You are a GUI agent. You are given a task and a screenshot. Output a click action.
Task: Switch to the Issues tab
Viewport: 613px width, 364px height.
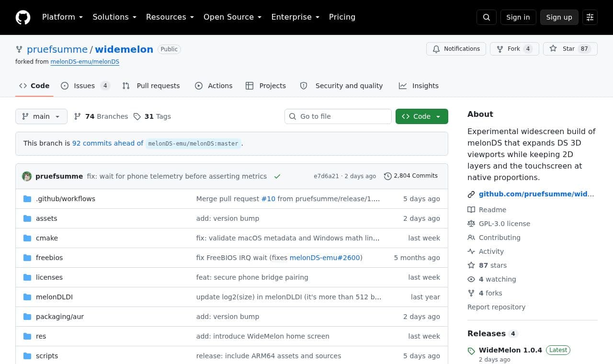[x=85, y=86]
